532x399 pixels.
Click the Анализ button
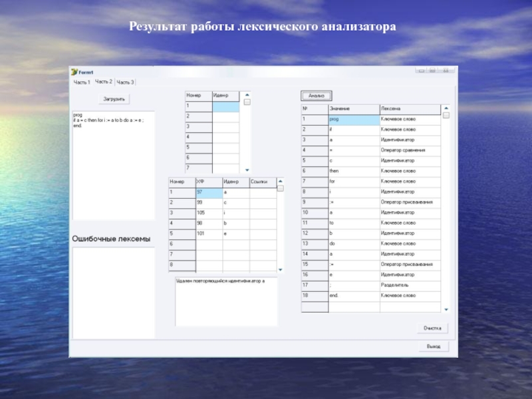(317, 96)
